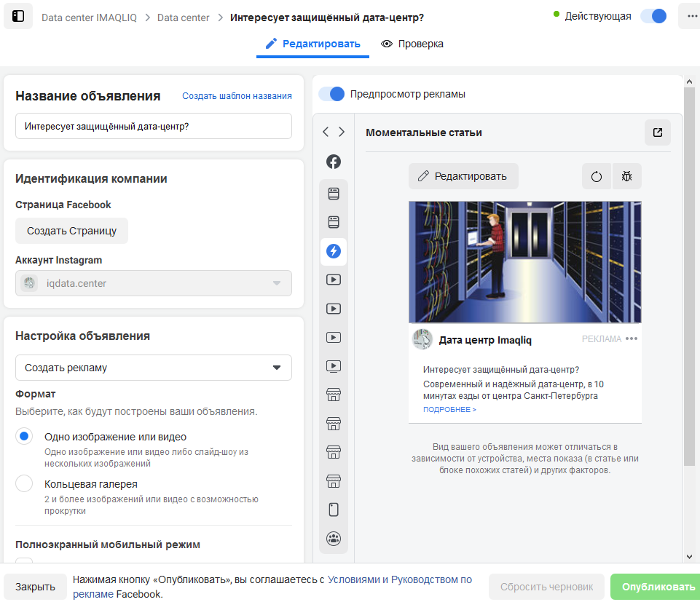
Task: Disable the Предпросмотр рекламы toggle
Action: click(x=331, y=94)
